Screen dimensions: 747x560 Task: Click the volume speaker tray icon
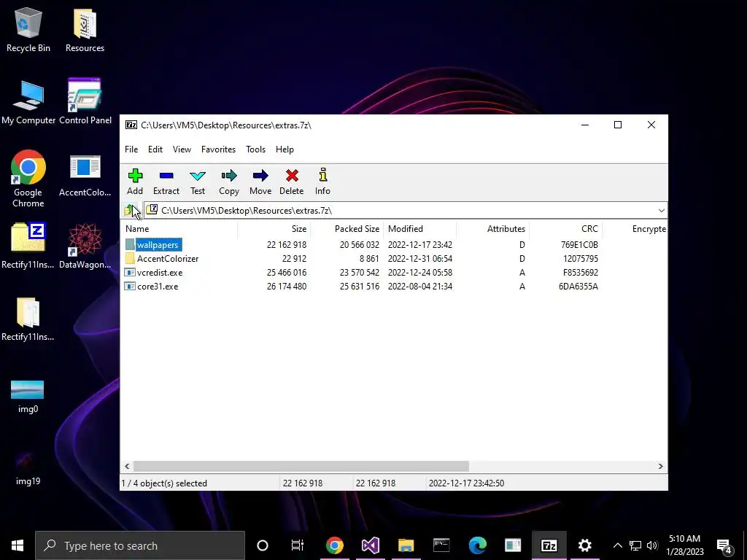[x=652, y=545]
